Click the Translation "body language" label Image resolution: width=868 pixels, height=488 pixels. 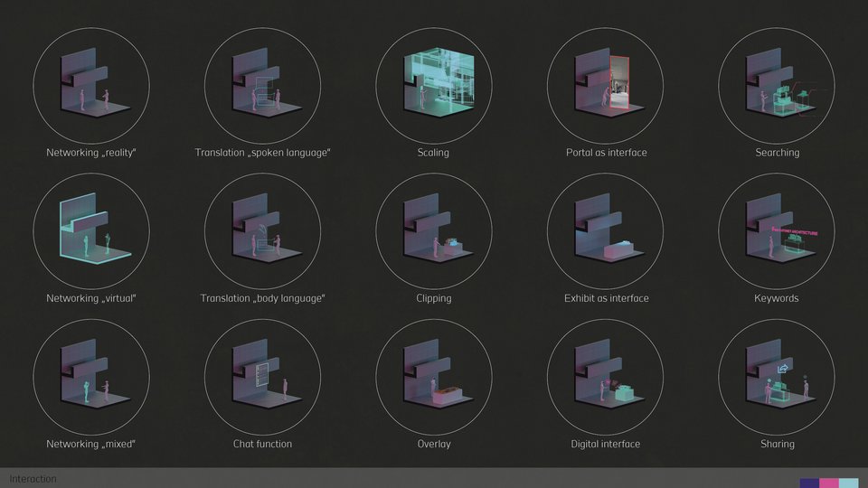coord(262,298)
